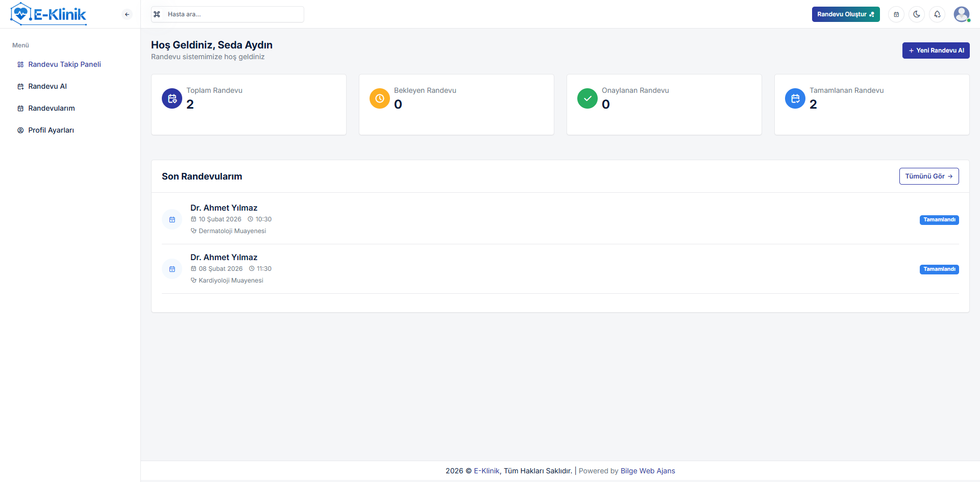Click the Onaylanan Randevu checkmark icon

[587, 98]
